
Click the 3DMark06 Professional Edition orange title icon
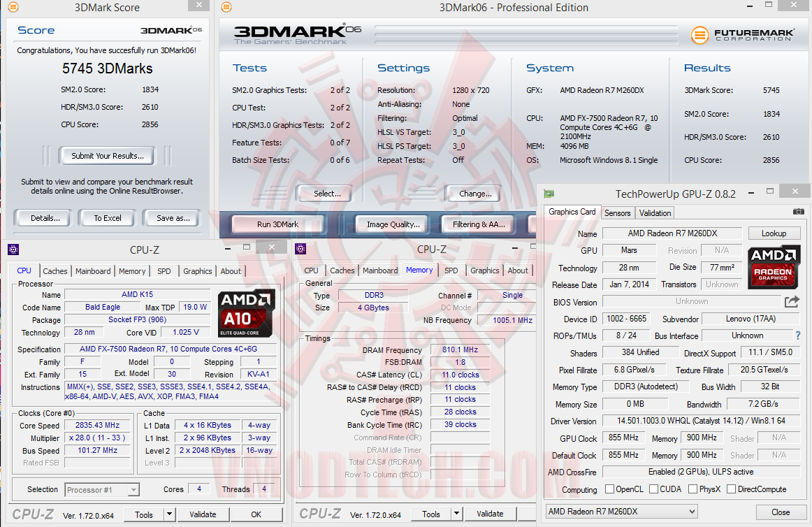coord(226,7)
